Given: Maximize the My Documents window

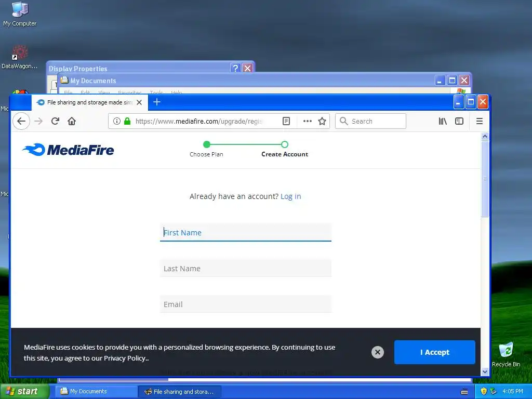Looking at the screenshot, I should coord(452,81).
